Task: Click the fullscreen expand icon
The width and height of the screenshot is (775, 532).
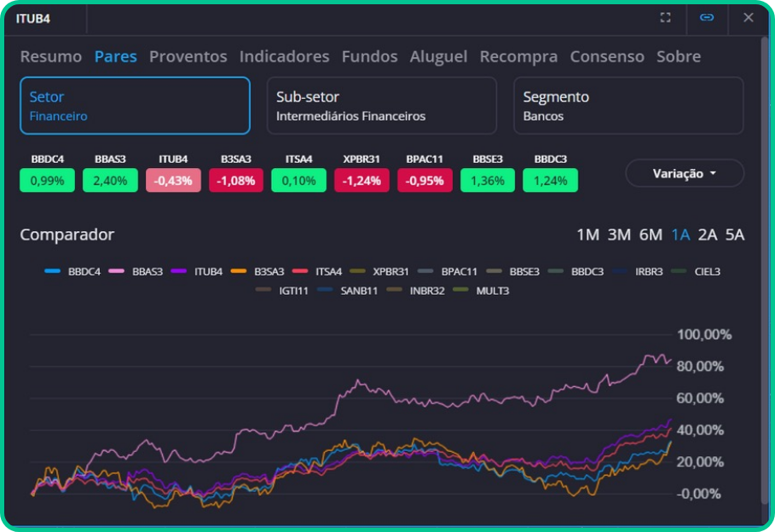Action: (x=666, y=18)
